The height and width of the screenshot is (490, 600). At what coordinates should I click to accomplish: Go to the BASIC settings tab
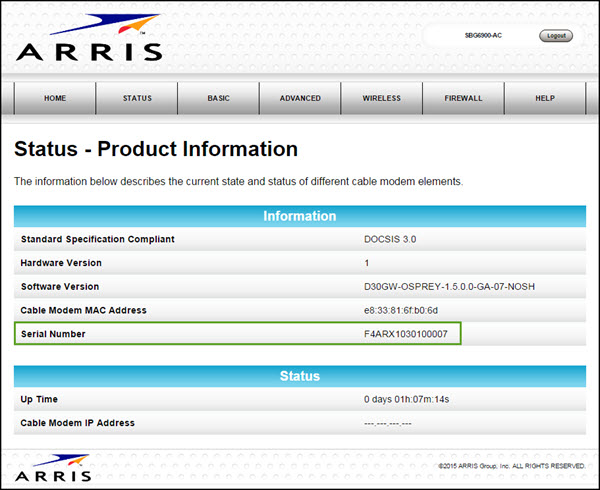218,98
